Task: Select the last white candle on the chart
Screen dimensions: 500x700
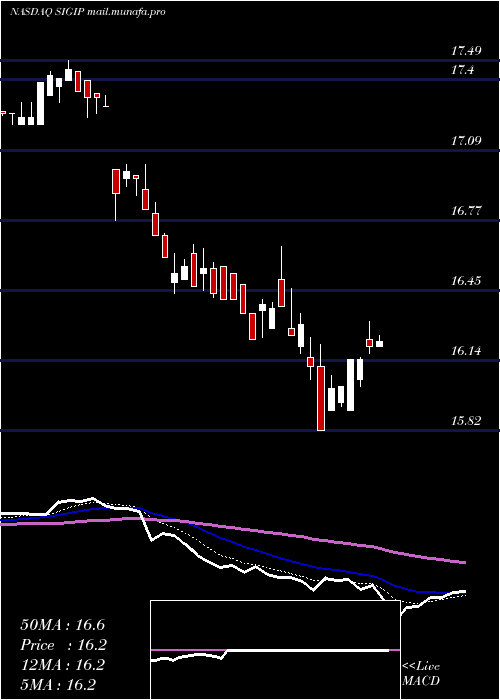Action: [379, 344]
